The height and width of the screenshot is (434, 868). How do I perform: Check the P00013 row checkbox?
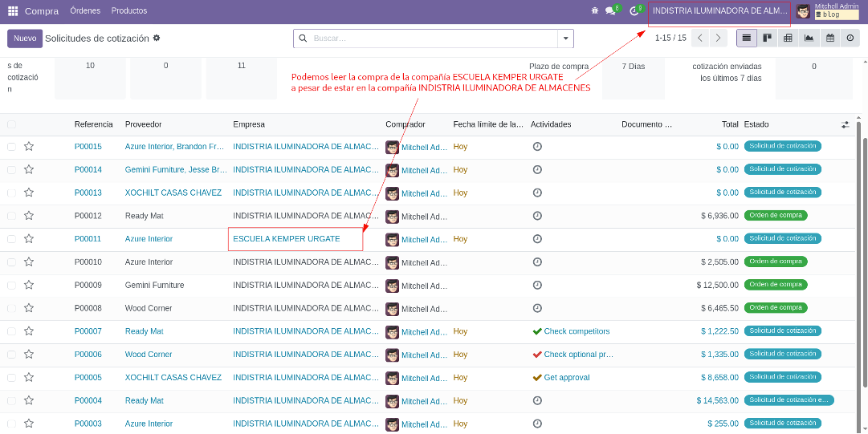click(11, 193)
